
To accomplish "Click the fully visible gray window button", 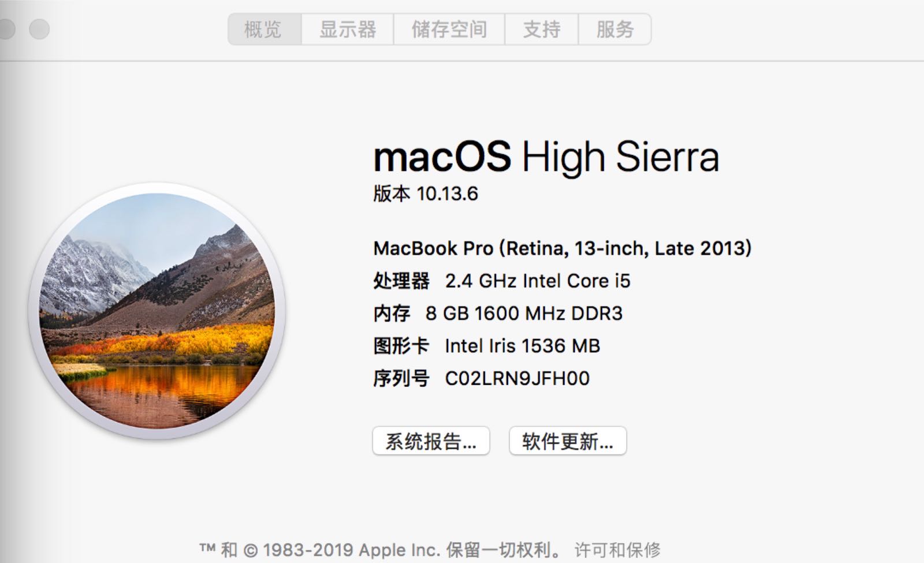I will click(x=39, y=29).
